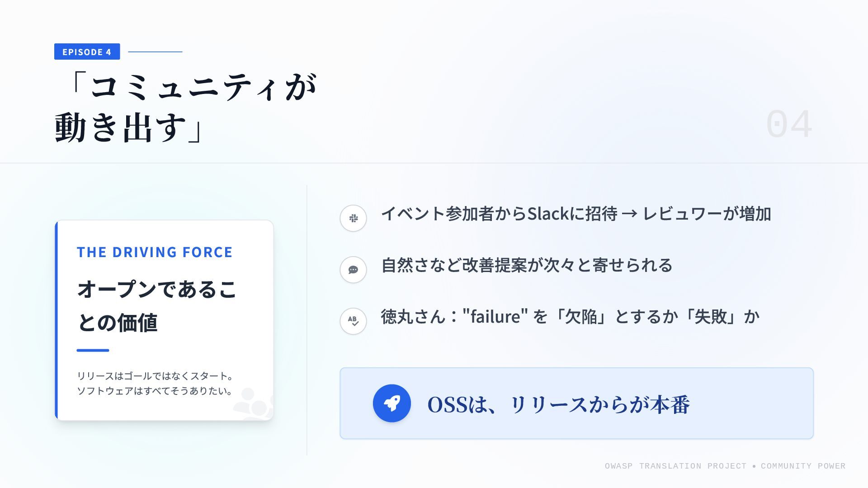Click the OSSは、リリースからが本番 callout
Screen dimensions: 868x488
(576, 403)
